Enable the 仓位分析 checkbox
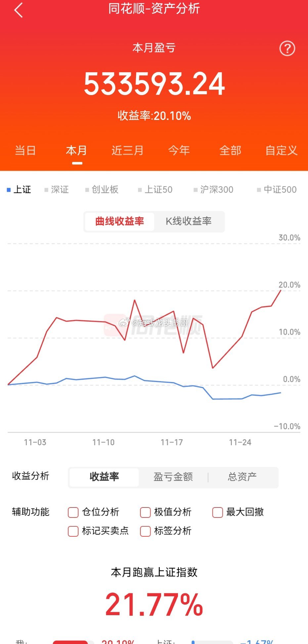 73,512
